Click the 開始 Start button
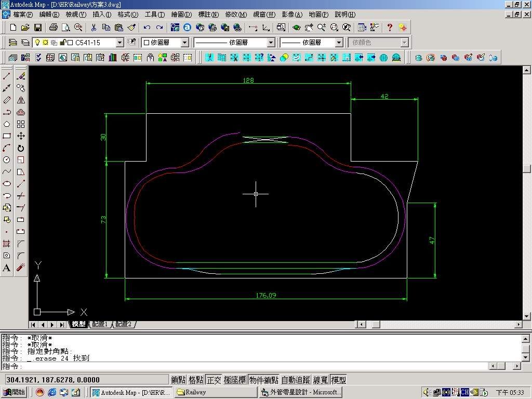Image resolution: width=532 pixels, height=399 pixels. tap(14, 392)
